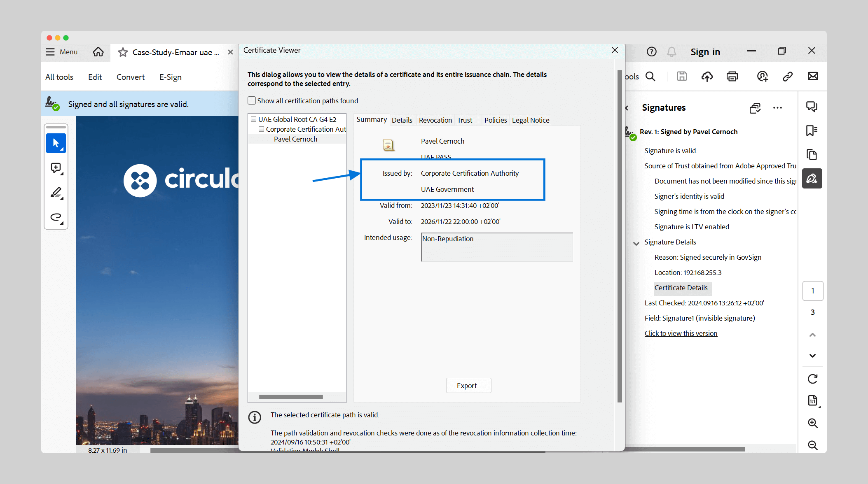Open the bookmarks panel icon
The image size is (868, 484).
pyautogui.click(x=812, y=131)
